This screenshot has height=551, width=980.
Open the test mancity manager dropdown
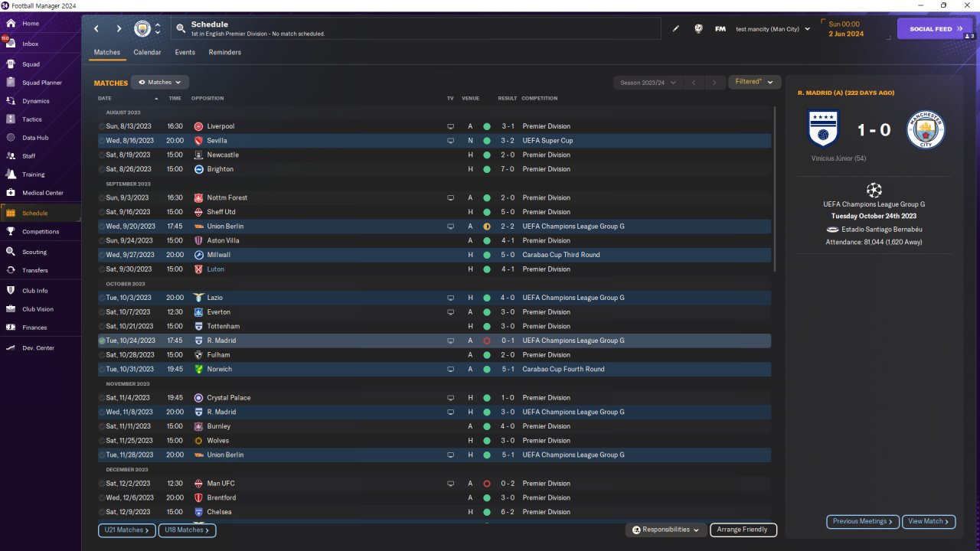[773, 29]
